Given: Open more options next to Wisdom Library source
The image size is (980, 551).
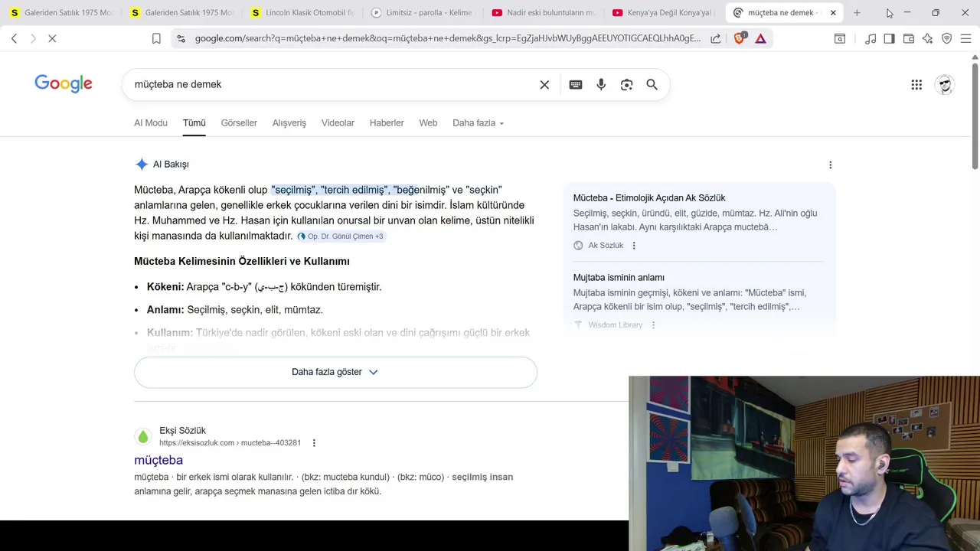Looking at the screenshot, I should [653, 325].
